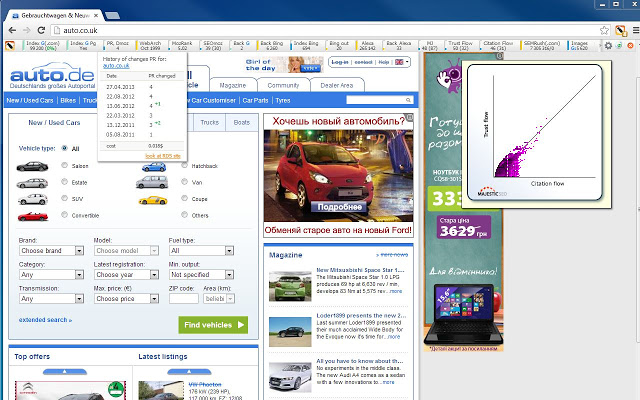The image size is (640, 400).
Task: Click the ZIP code input field
Action: [x=182, y=298]
